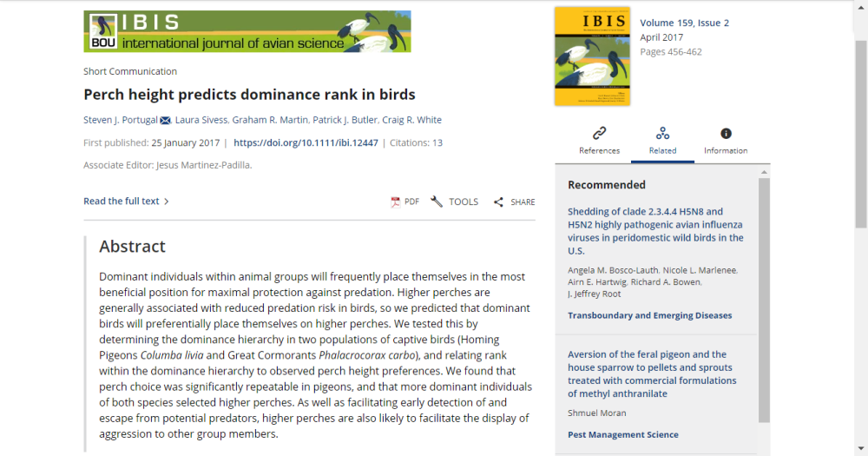
Task: Open author Laura Sivess profile link
Action: point(202,120)
